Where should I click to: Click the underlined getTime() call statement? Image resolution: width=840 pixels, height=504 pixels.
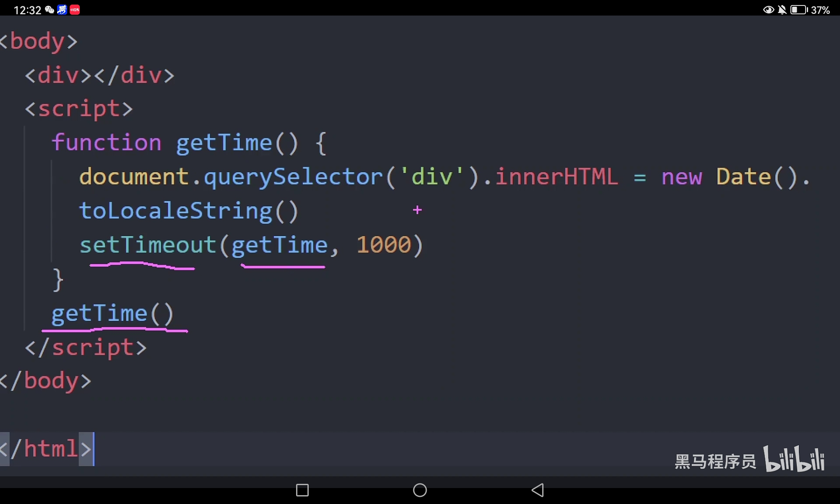pos(112,314)
